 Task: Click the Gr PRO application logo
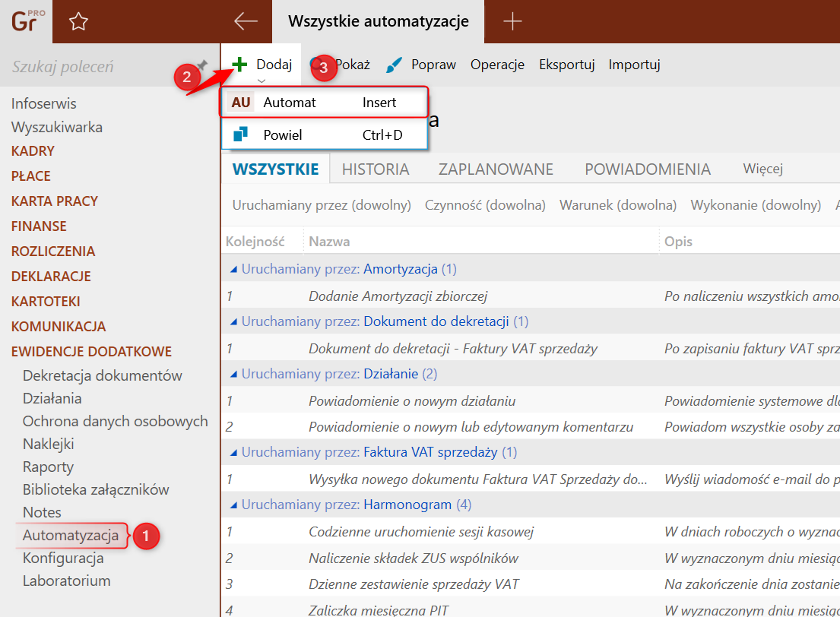coord(26,21)
